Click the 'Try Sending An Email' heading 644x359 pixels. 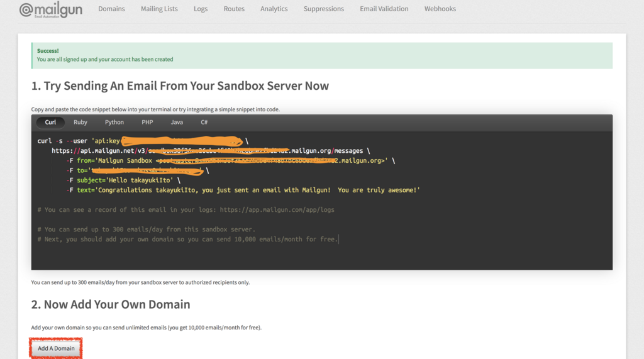tap(180, 86)
